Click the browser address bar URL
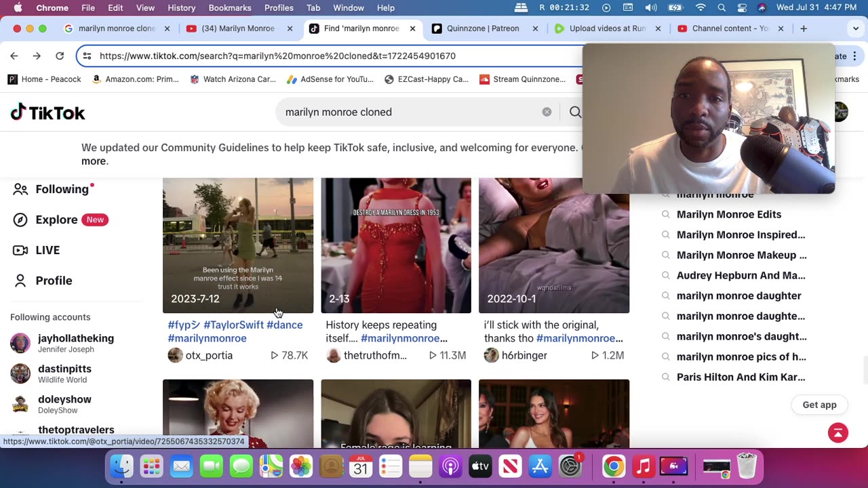 [x=277, y=56]
